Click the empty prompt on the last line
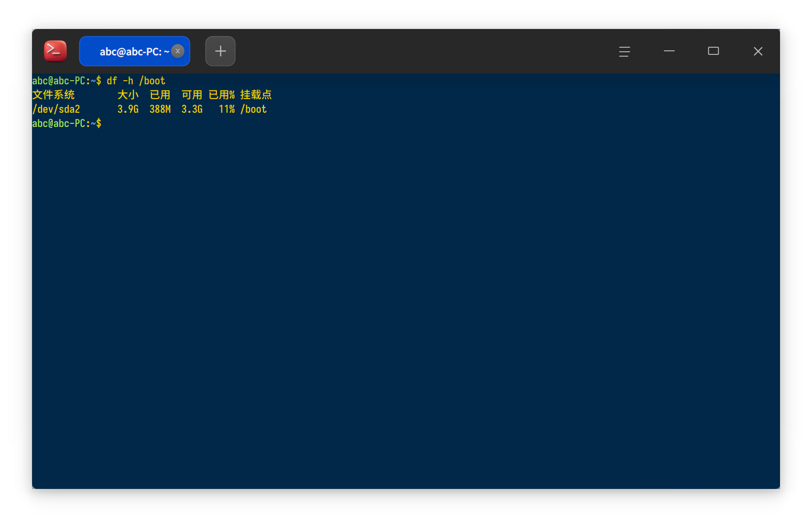 (x=67, y=123)
